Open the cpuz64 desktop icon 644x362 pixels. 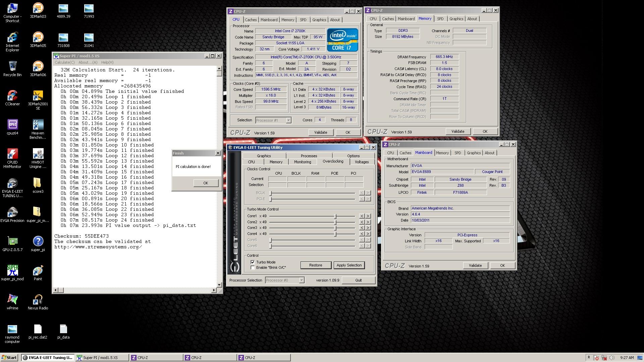point(12,127)
